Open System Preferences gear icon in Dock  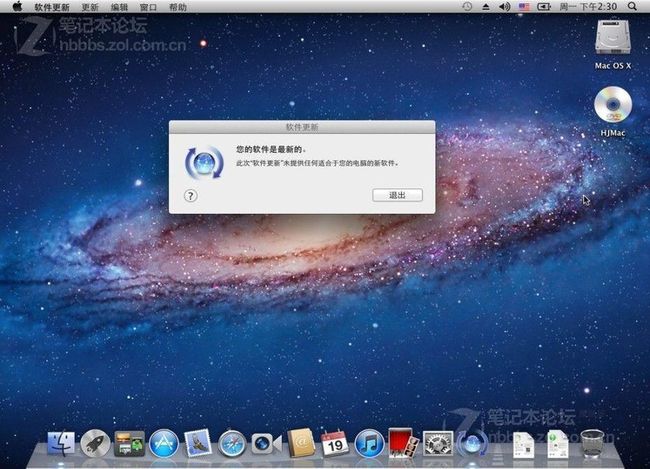438,444
